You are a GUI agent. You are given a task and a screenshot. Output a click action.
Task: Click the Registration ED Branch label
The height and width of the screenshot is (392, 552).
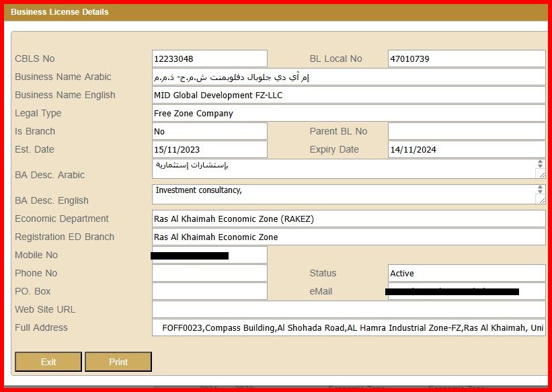coord(65,237)
